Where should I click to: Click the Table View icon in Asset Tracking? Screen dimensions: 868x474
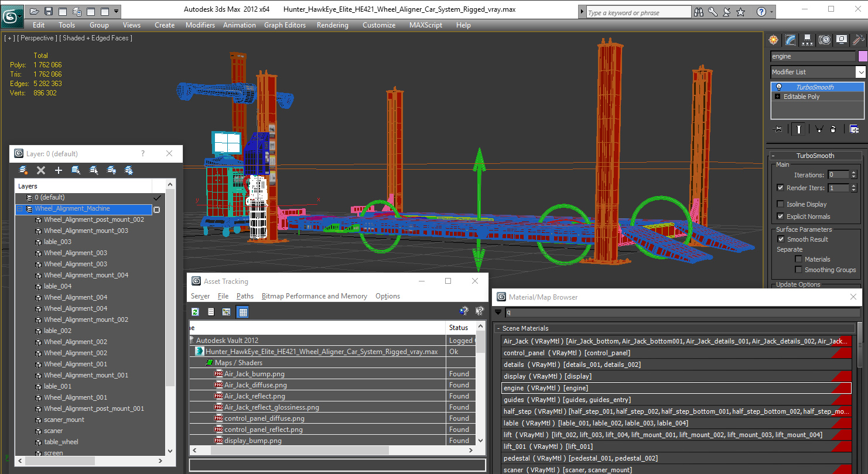pos(242,312)
